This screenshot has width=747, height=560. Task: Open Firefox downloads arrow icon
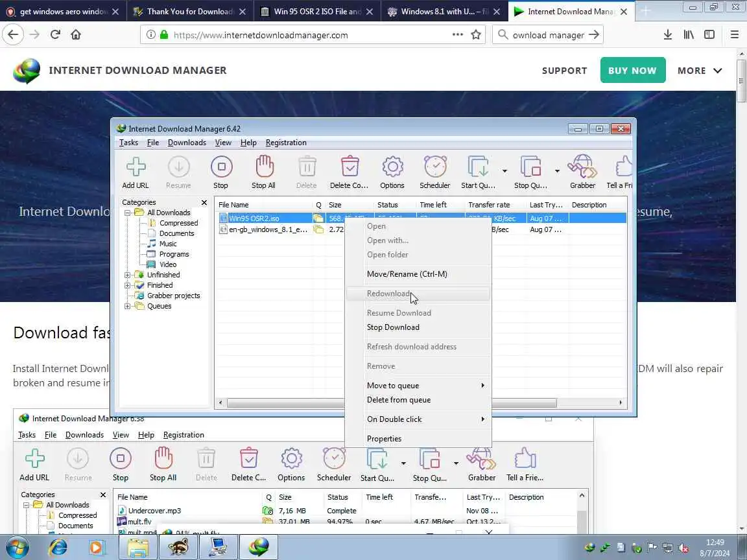[667, 34]
